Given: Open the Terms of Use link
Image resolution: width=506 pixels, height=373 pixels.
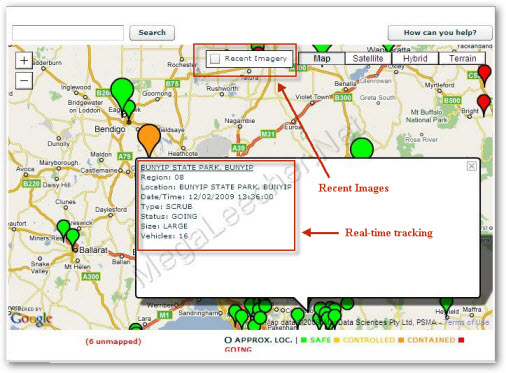Looking at the screenshot, I should (x=467, y=322).
